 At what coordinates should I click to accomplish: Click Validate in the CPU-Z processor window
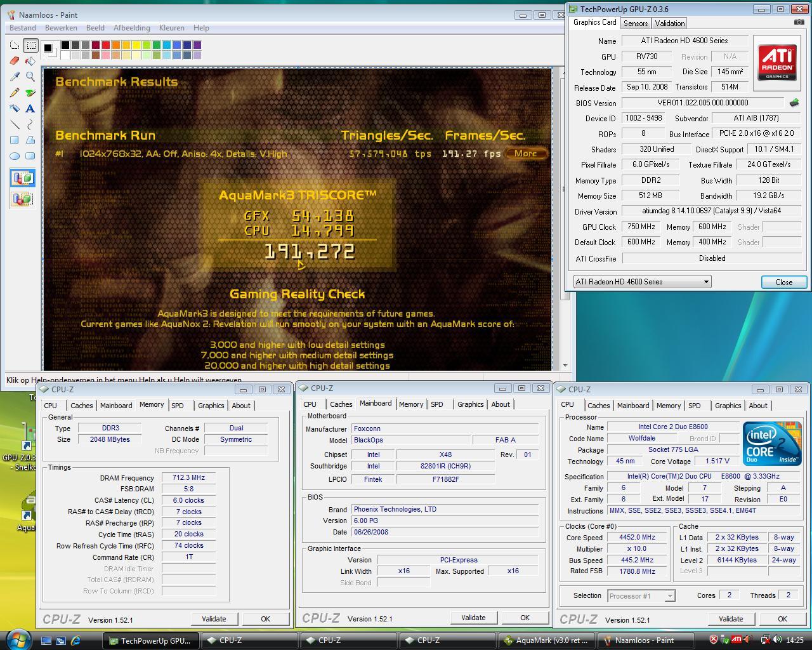[731, 619]
